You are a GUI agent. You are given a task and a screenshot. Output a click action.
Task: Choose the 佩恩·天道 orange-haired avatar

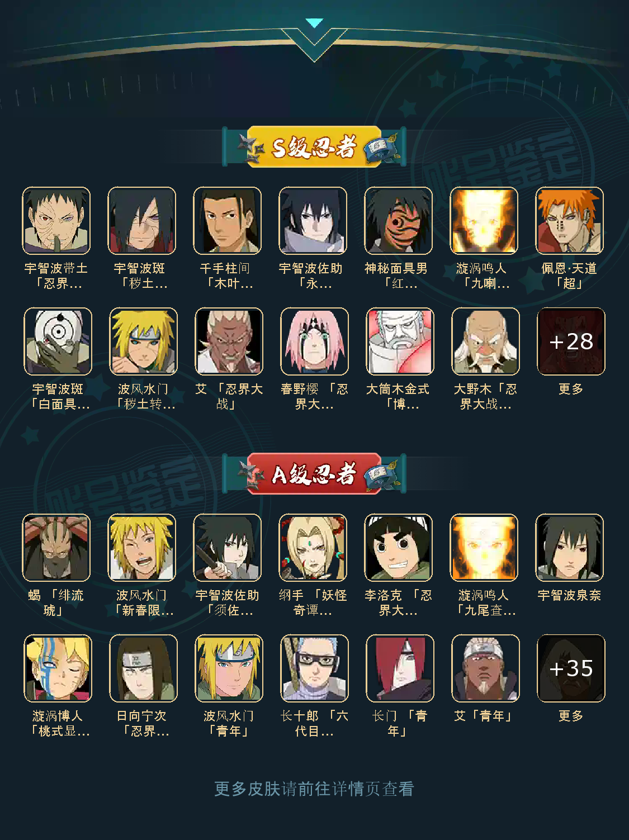(x=569, y=220)
